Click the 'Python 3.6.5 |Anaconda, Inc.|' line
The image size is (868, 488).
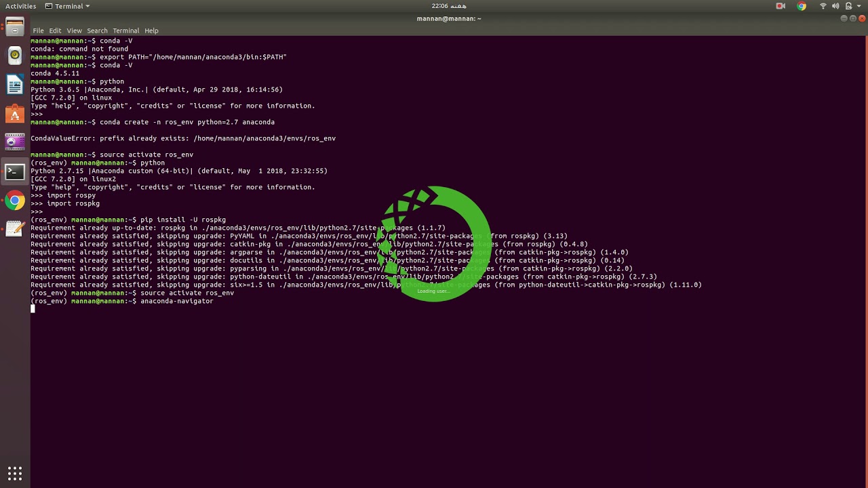157,89
